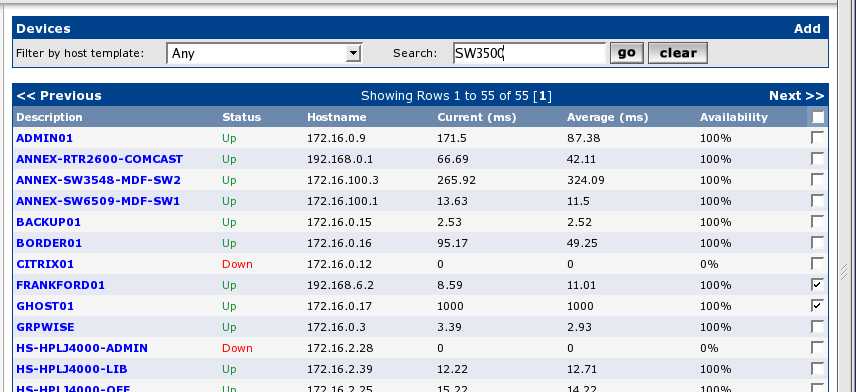Click the clear button

click(677, 53)
